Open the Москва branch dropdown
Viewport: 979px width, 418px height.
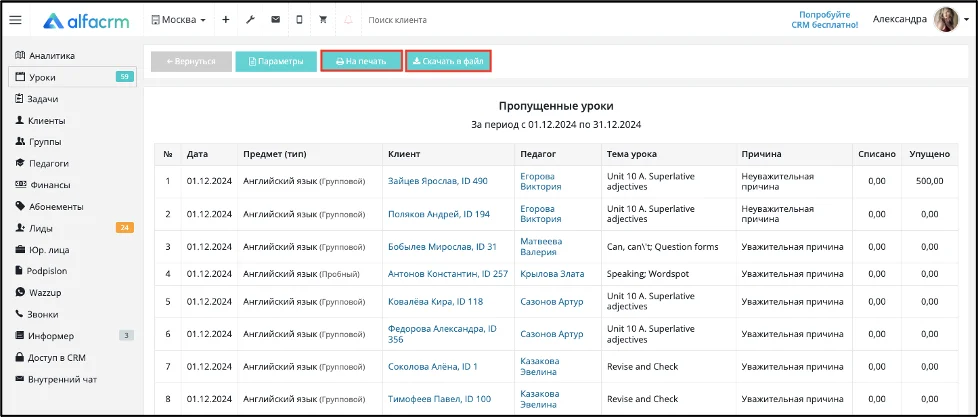(179, 20)
